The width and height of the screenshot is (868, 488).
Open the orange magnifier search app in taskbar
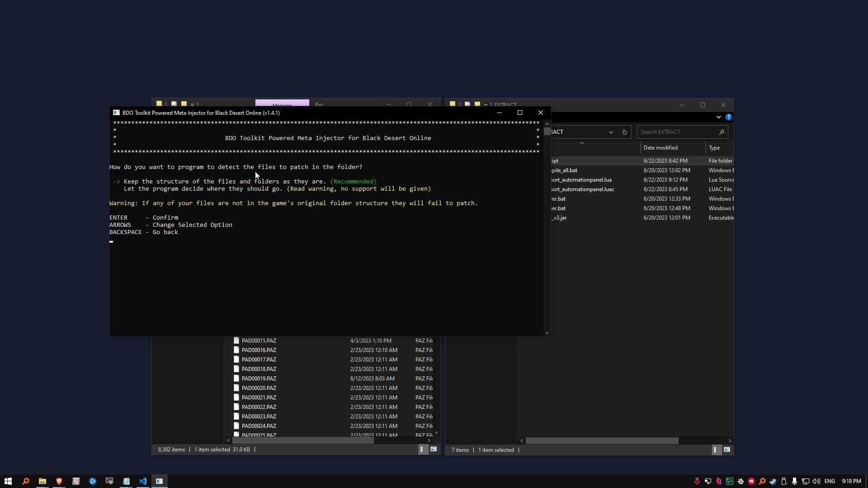click(x=25, y=481)
